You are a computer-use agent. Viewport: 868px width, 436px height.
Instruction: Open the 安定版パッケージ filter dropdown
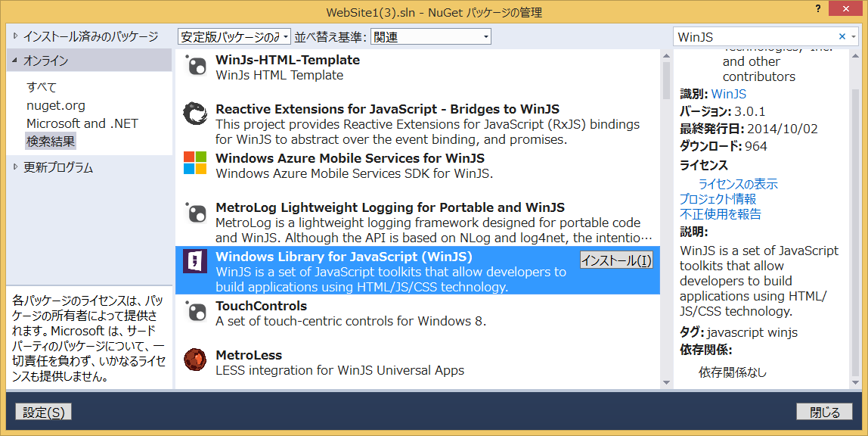[x=234, y=37]
